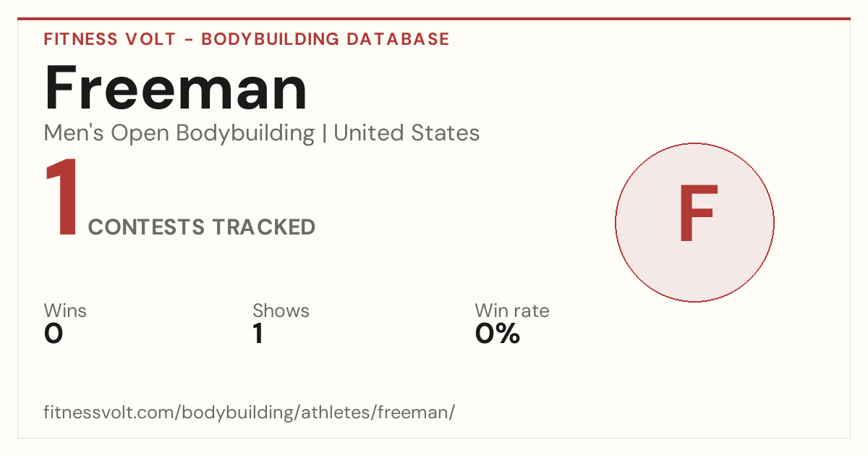Select the Wins value 0
This screenshot has height=456, width=868.
coord(54,334)
